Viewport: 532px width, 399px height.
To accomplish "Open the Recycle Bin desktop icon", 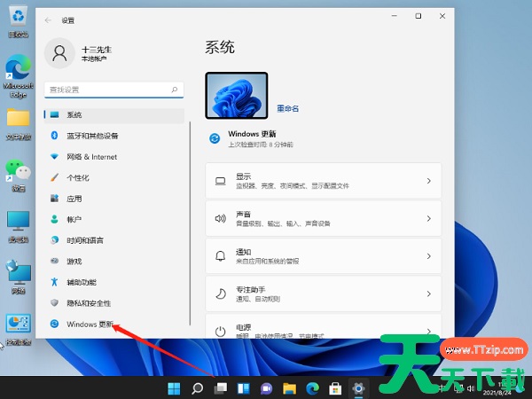I will click(x=19, y=23).
